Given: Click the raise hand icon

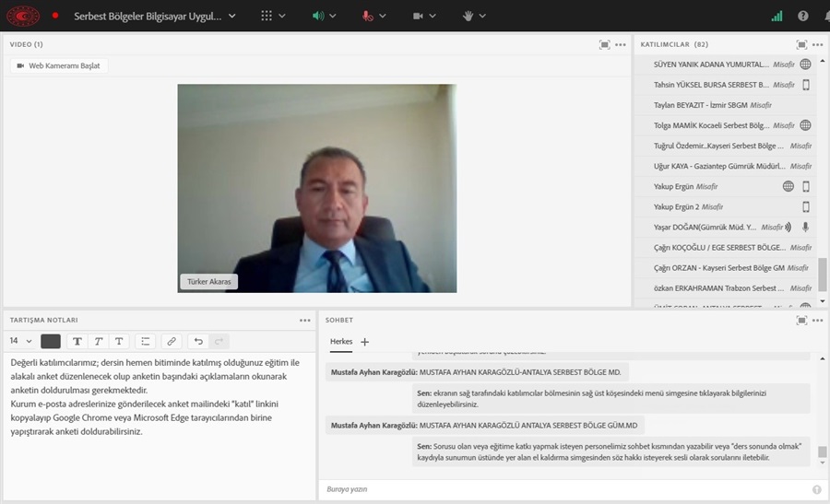Looking at the screenshot, I should [468, 16].
